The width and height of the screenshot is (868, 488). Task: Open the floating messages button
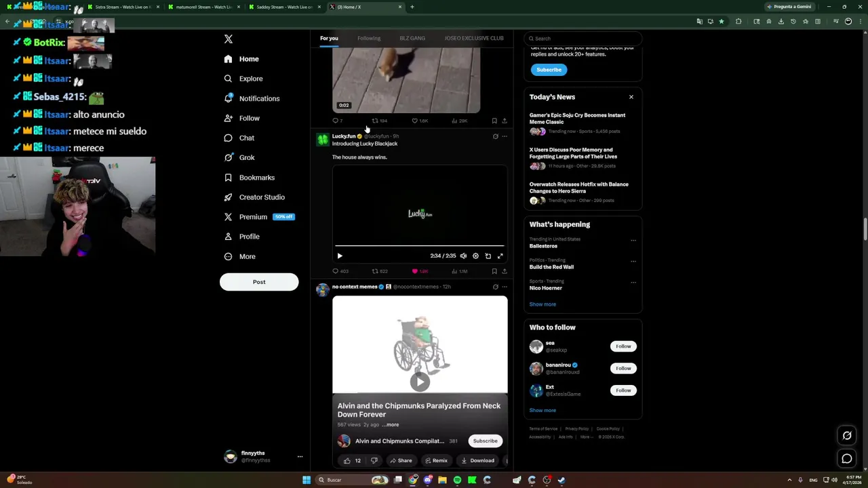847,459
